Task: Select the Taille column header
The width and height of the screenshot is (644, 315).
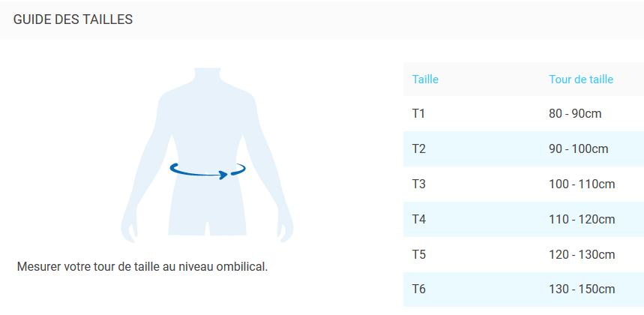Action: pyautogui.click(x=425, y=79)
